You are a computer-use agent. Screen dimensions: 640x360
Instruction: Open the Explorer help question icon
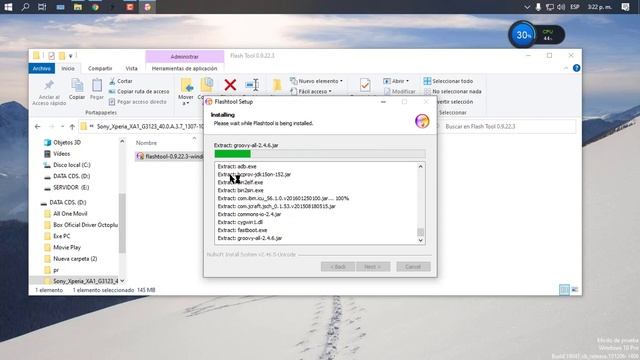click(x=576, y=68)
